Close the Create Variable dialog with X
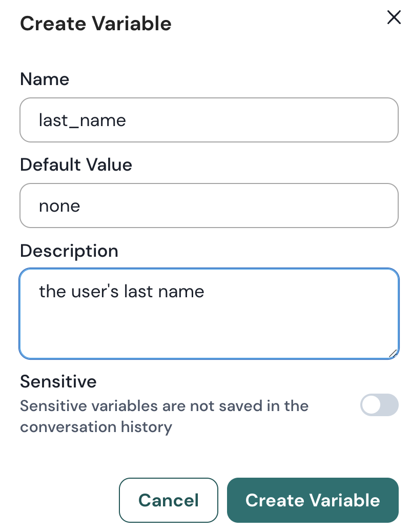Image resolution: width=411 pixels, height=532 pixels. (394, 18)
